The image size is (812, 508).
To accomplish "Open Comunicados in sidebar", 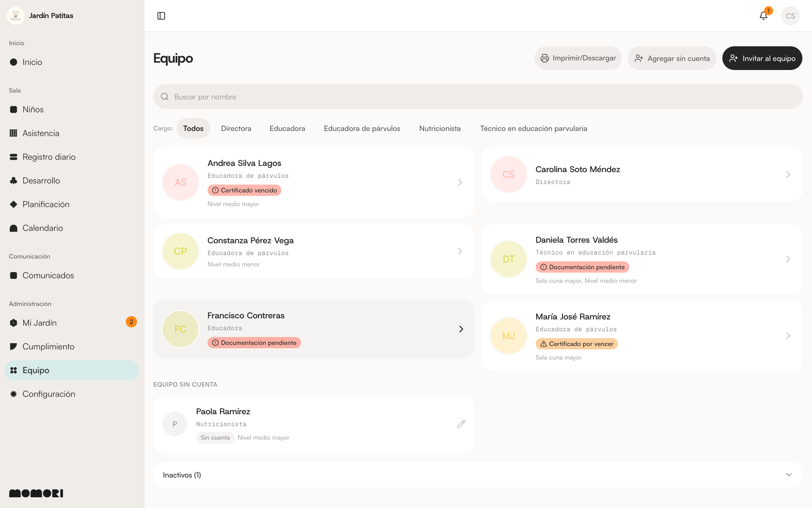I will (x=72, y=275).
